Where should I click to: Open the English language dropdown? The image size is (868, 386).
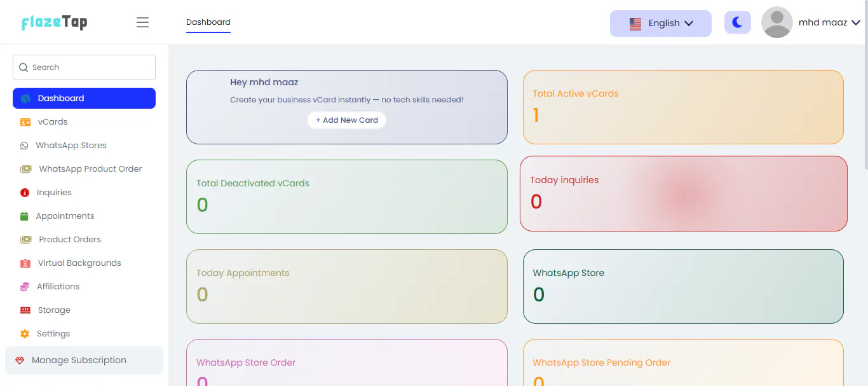[661, 24]
